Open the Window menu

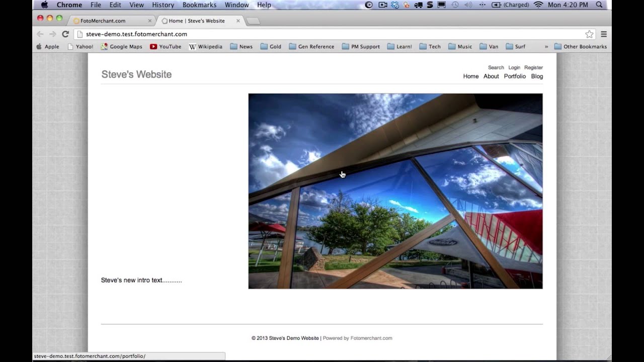click(236, 5)
